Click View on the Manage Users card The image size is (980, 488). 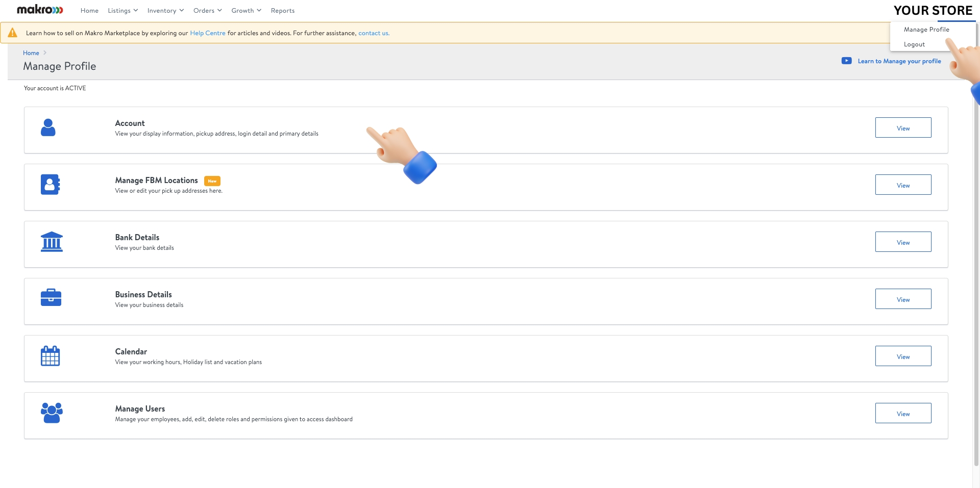click(903, 413)
